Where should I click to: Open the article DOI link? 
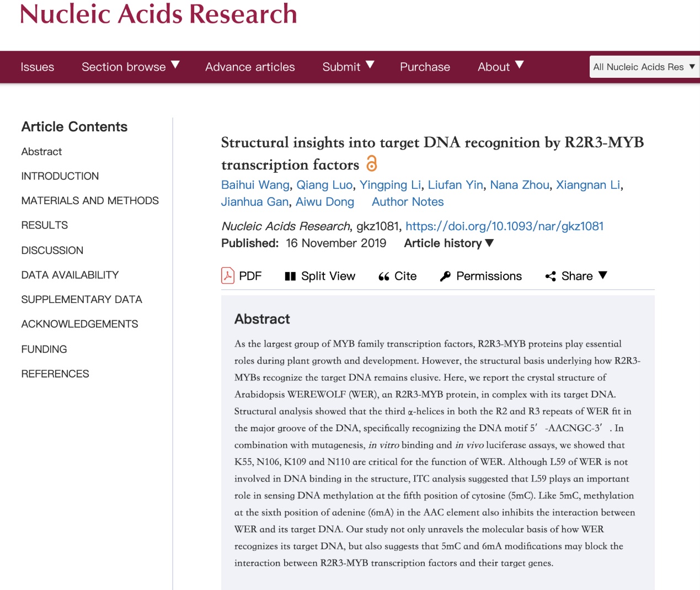point(504,226)
